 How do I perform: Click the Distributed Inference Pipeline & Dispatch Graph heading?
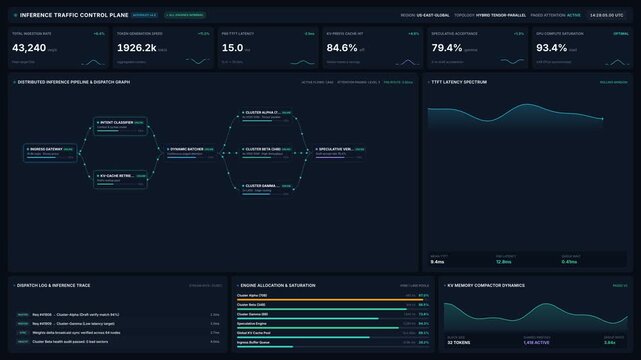tap(74, 82)
